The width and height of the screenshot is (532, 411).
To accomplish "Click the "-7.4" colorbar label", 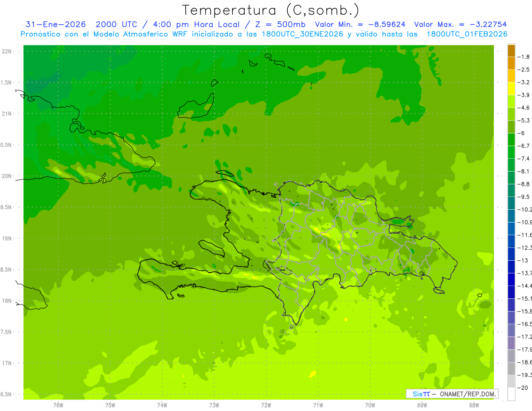I will click(524, 159).
